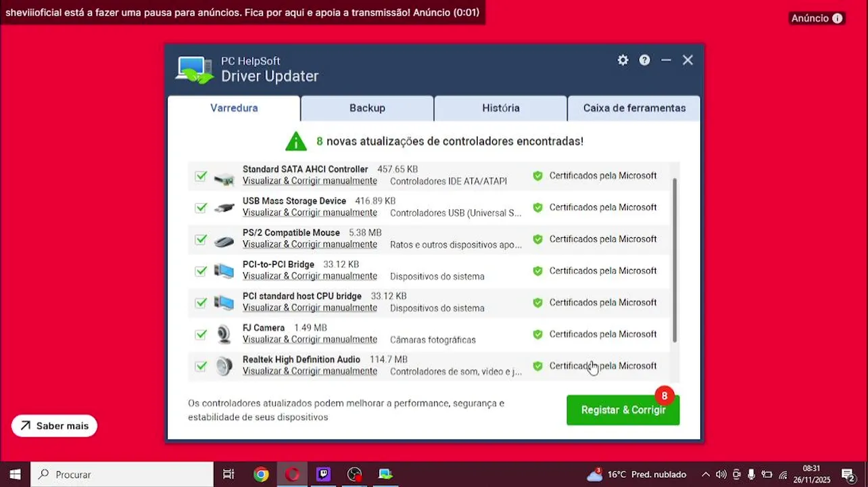868x487 pixels.
Task: Click the Microsoft certified shield for SATA AHCI
Action: pyautogui.click(x=537, y=176)
